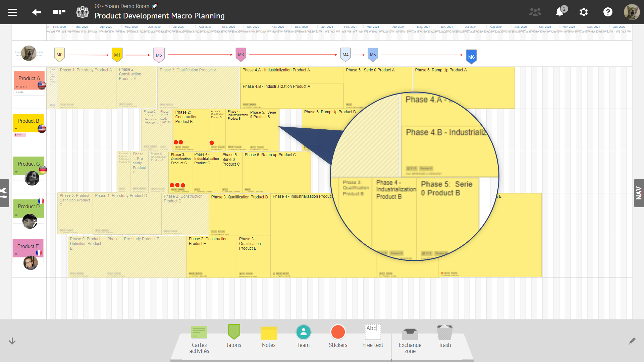Select the M6 milestone marker

[472, 57]
